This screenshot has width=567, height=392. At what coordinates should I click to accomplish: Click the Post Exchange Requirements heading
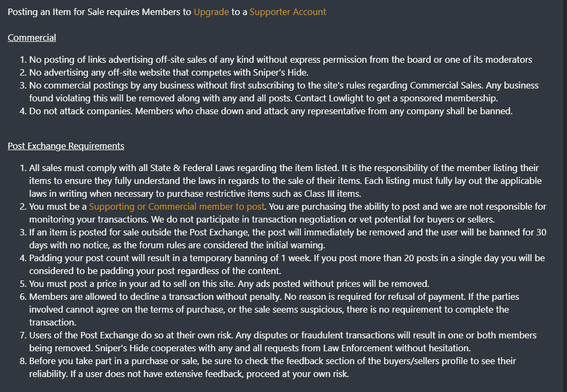[66, 146]
